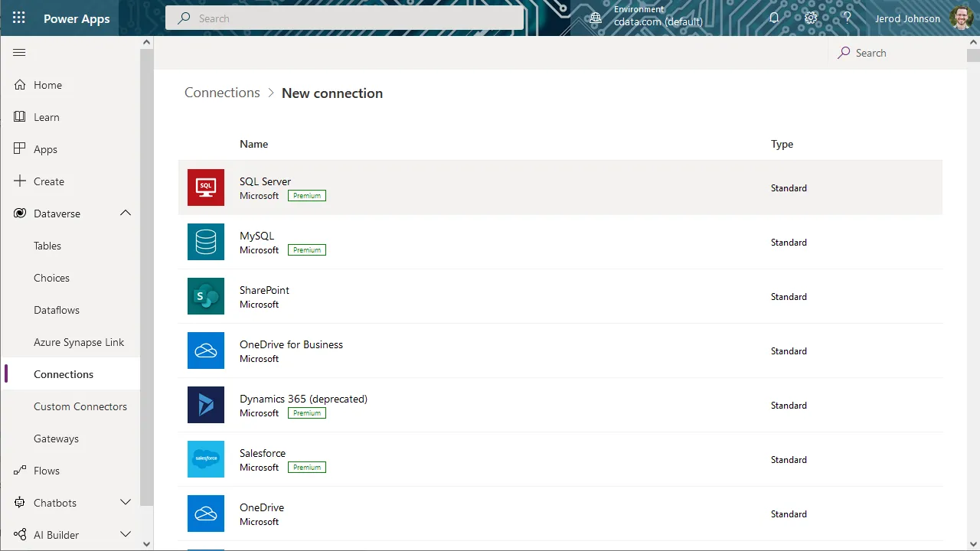The image size is (980, 551).
Task: Open the app launcher waffle icon
Action: tap(18, 18)
